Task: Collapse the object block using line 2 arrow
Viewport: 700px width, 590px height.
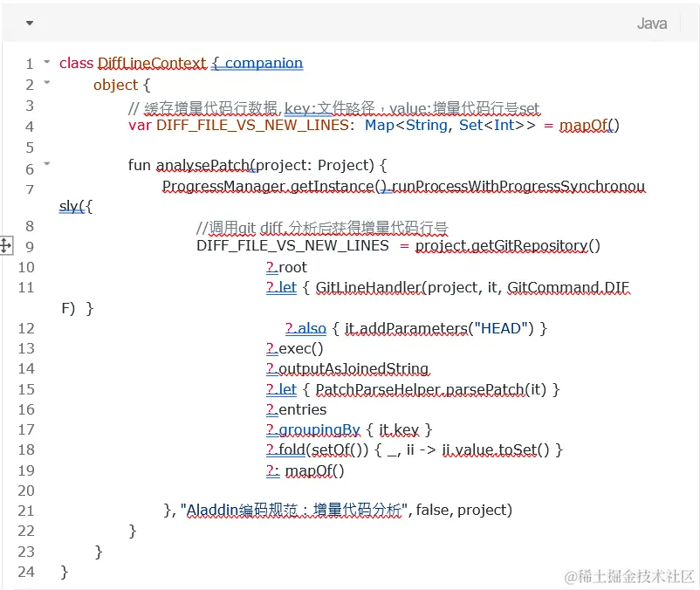Action: pyautogui.click(x=48, y=85)
